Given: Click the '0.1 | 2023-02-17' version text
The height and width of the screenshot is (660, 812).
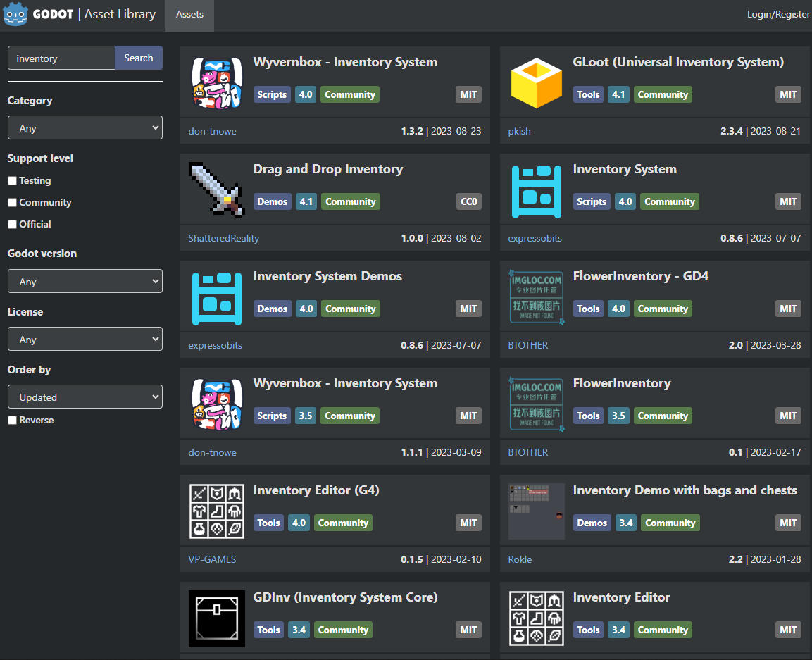Looking at the screenshot, I should pyautogui.click(x=765, y=452).
